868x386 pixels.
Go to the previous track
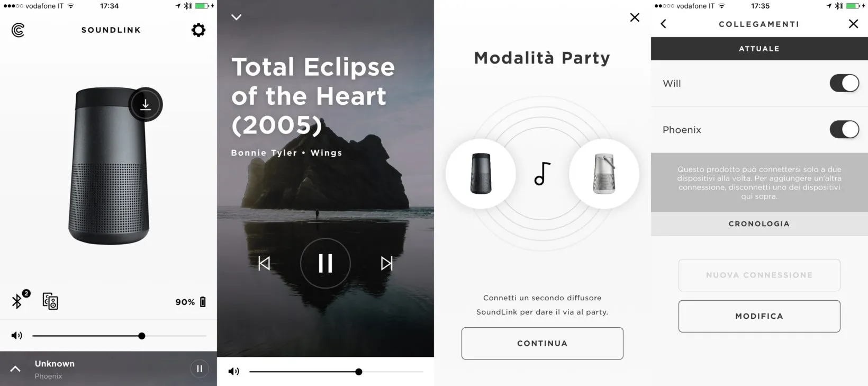(264, 263)
